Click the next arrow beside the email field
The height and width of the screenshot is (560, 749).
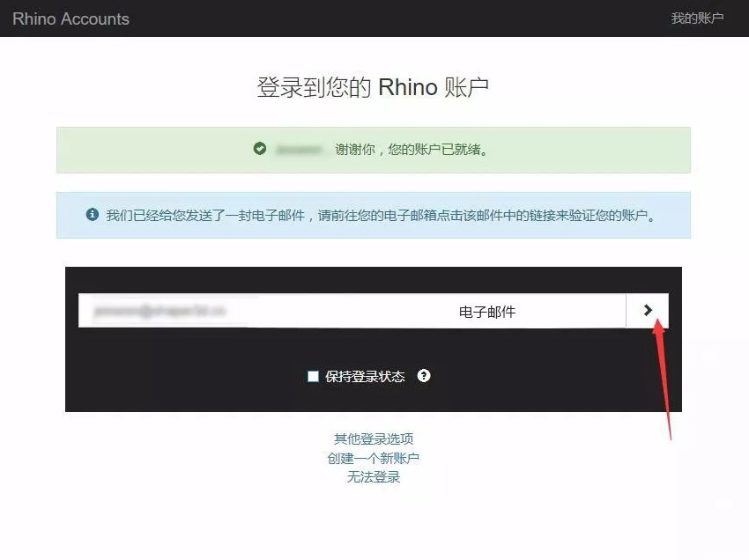point(648,311)
